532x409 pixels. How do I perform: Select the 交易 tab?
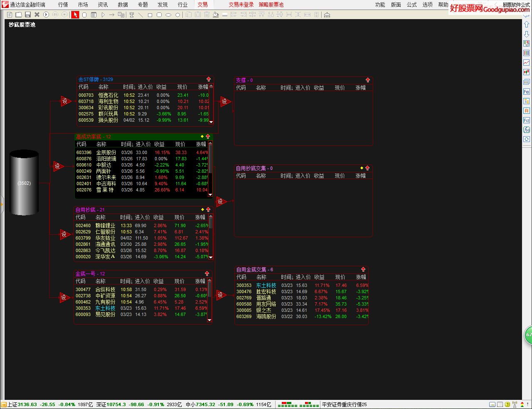202,5
